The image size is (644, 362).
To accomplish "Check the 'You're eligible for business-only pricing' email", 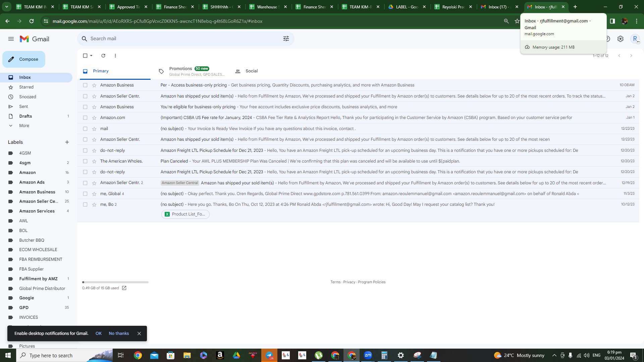I will [x=85, y=107].
